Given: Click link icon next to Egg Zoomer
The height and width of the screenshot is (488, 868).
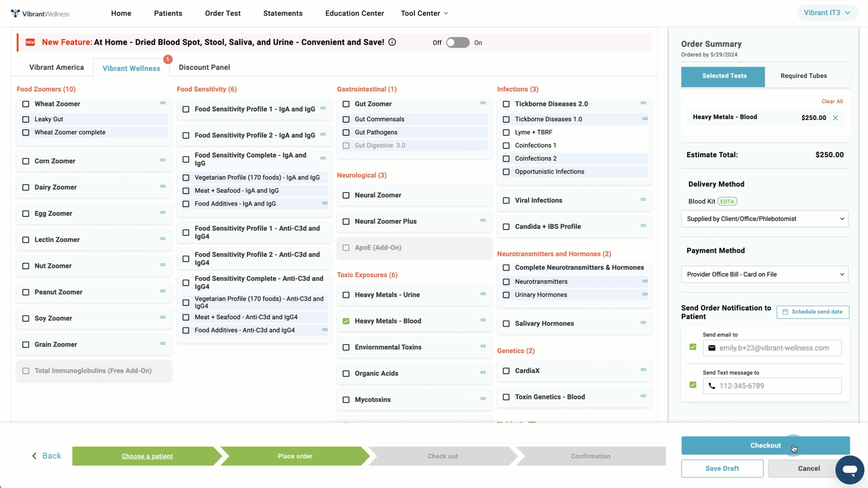Looking at the screenshot, I should [x=163, y=212].
